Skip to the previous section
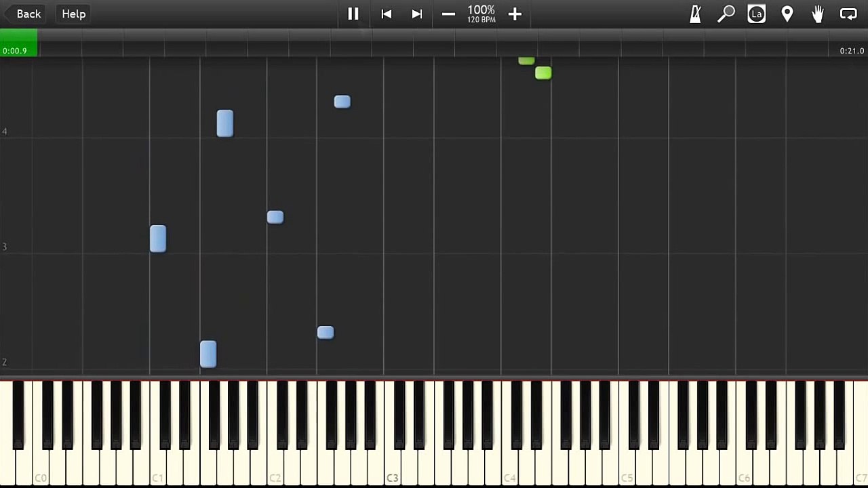Screen dimensions: 868x488 point(387,14)
